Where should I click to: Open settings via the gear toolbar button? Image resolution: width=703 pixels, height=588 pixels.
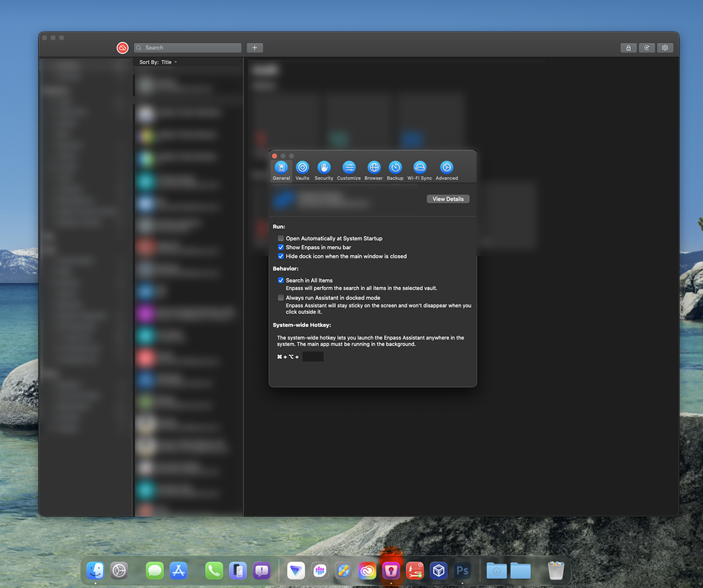[x=665, y=47]
